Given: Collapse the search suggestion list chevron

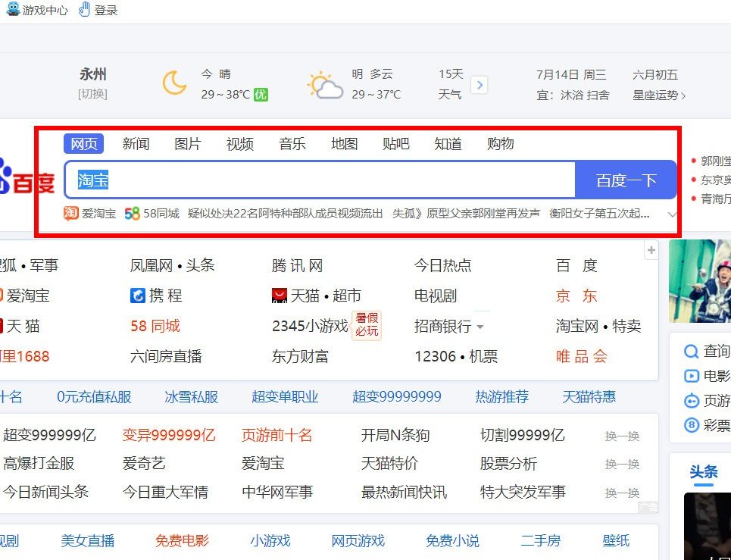Looking at the screenshot, I should coord(673,215).
